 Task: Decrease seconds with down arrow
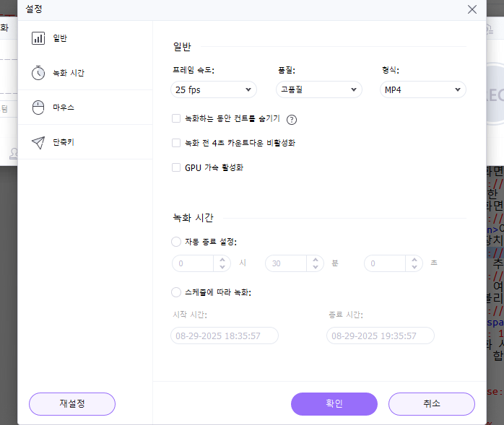[414, 267]
